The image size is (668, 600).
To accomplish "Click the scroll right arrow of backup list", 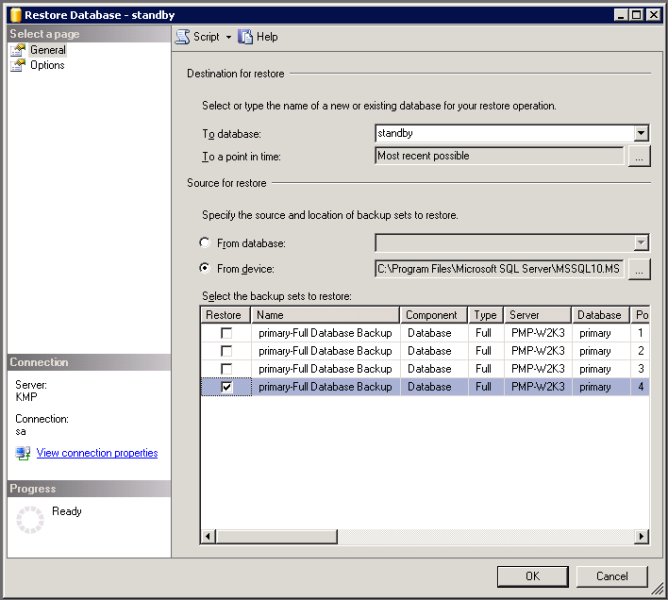I will [641, 536].
